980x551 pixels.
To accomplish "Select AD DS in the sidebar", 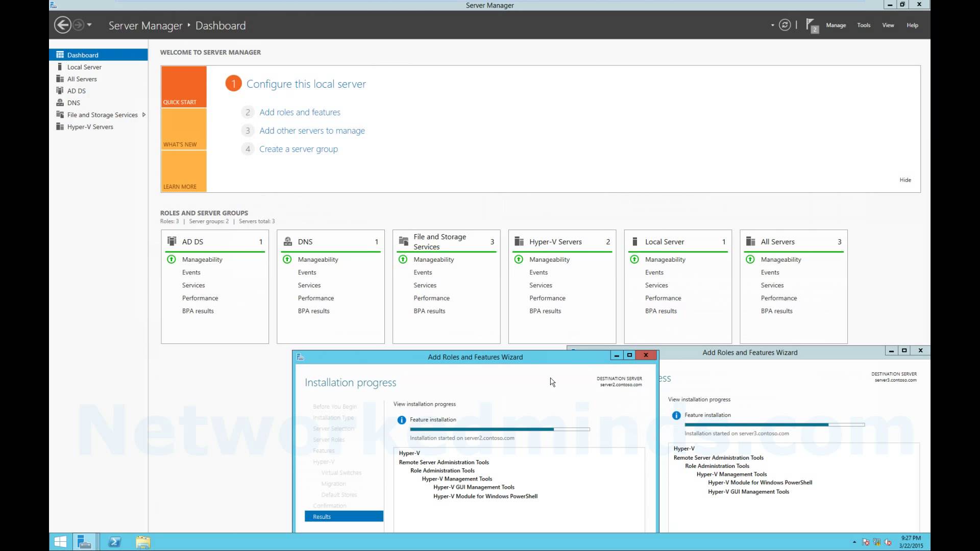I will [99, 91].
